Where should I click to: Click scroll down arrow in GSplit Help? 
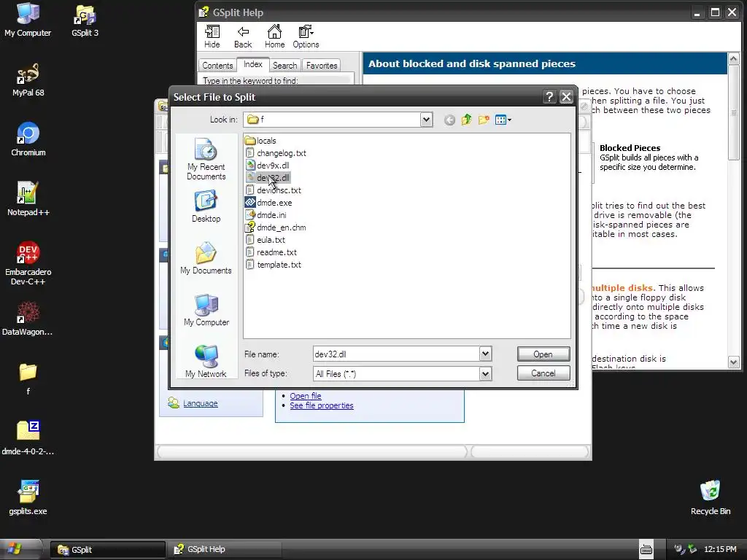[x=734, y=362]
